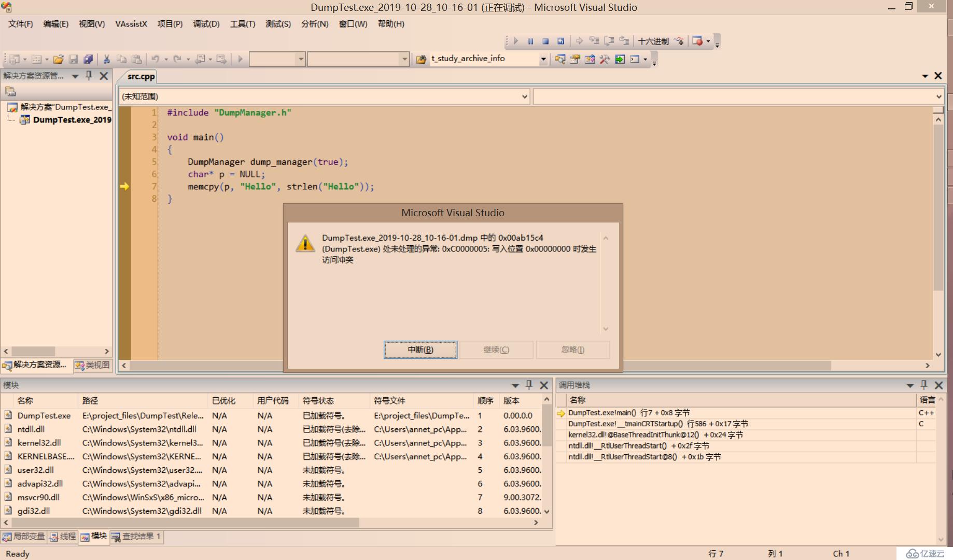Toggle auto-hide pin on 调用堆栈 panel
The height and width of the screenshot is (560, 953).
tap(923, 385)
